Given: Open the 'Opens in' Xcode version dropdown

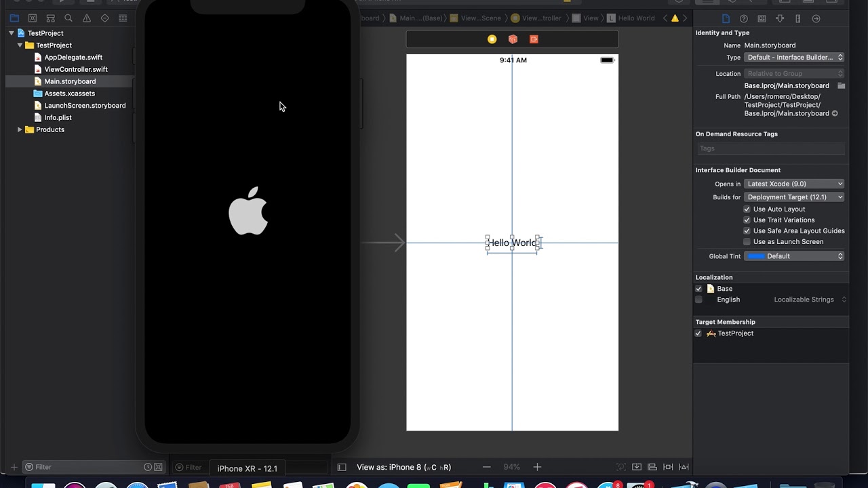Looking at the screenshot, I should 794,184.
